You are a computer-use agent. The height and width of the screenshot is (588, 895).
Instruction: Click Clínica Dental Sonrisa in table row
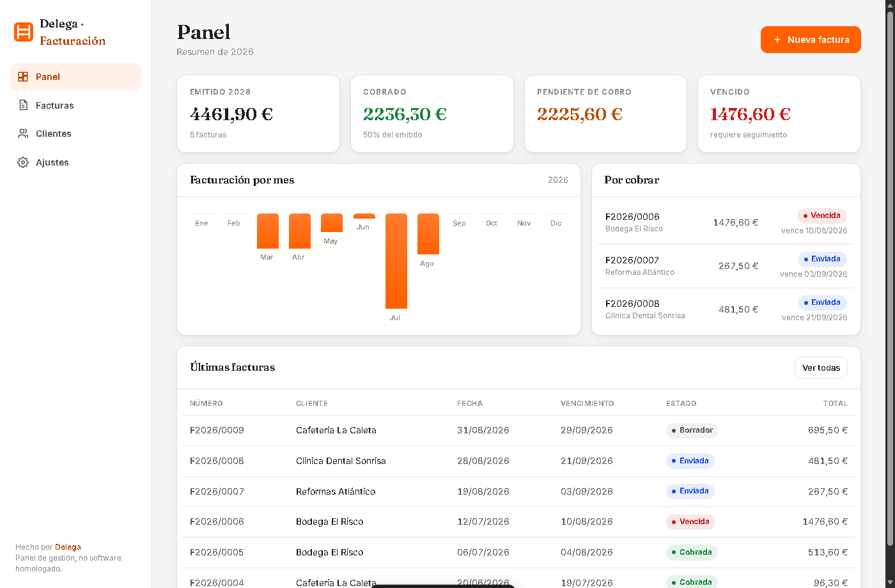(341, 461)
